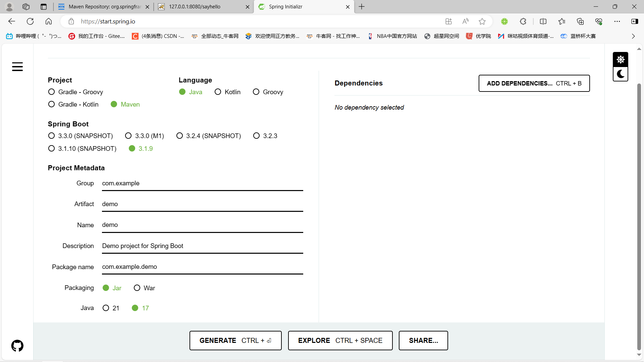
Task: Switch to Maven Repository tab
Action: [104, 7]
